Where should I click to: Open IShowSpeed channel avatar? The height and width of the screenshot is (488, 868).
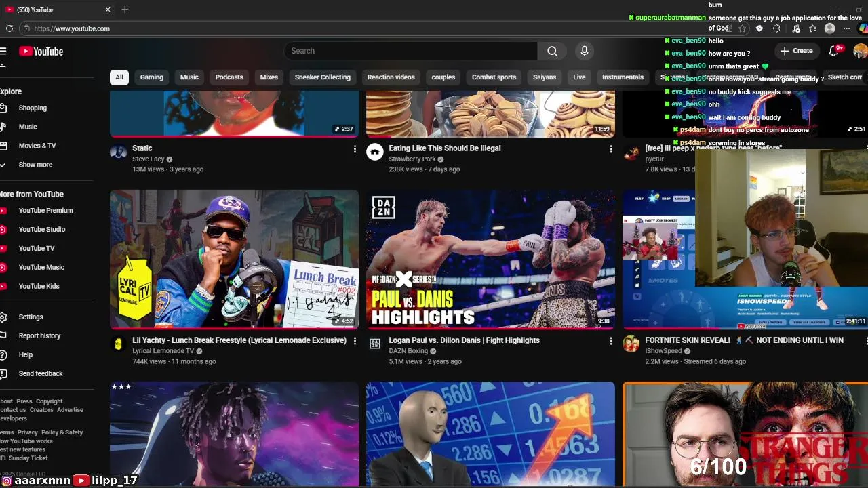(631, 344)
